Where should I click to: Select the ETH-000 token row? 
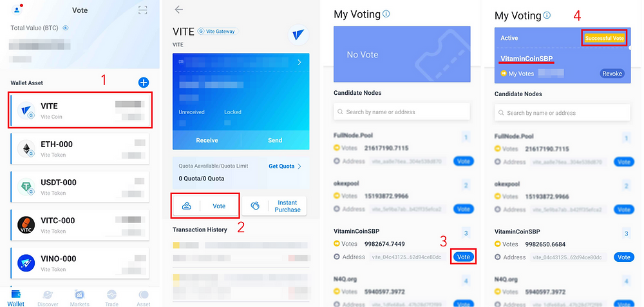tap(79, 148)
